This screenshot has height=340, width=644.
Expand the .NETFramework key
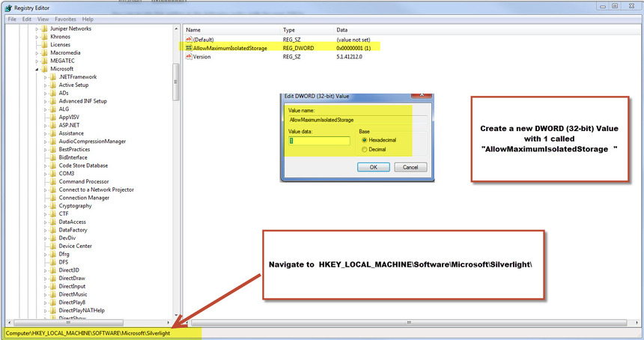(46, 77)
